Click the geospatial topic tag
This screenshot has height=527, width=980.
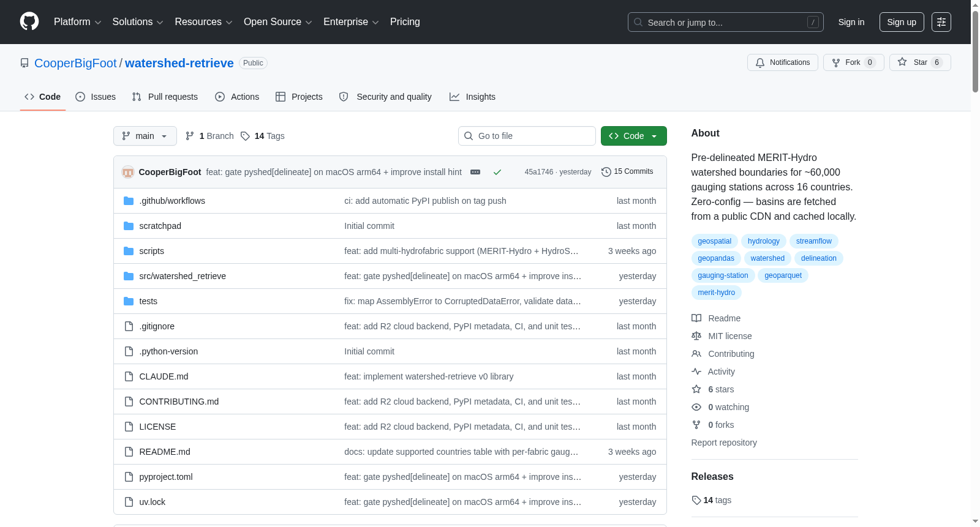[715, 241]
